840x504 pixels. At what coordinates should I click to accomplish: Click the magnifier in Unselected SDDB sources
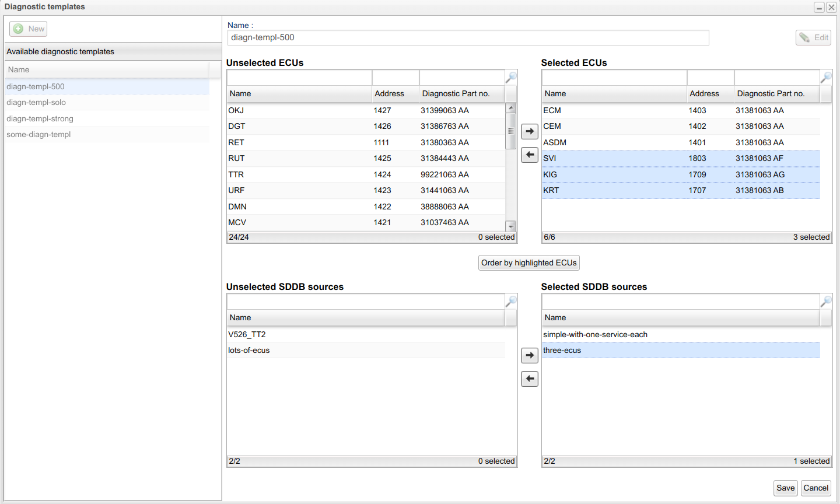[x=511, y=301]
